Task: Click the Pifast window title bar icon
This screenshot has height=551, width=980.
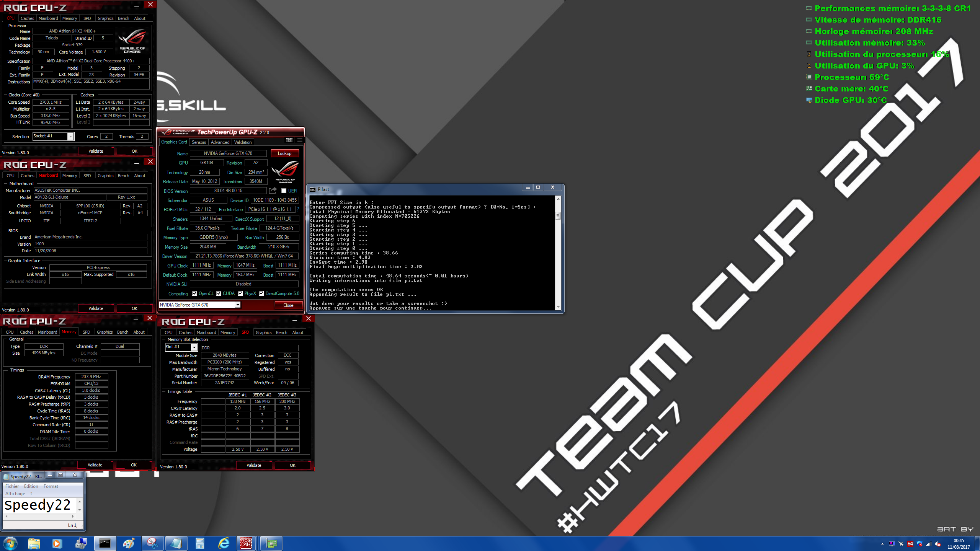Action: coord(313,189)
